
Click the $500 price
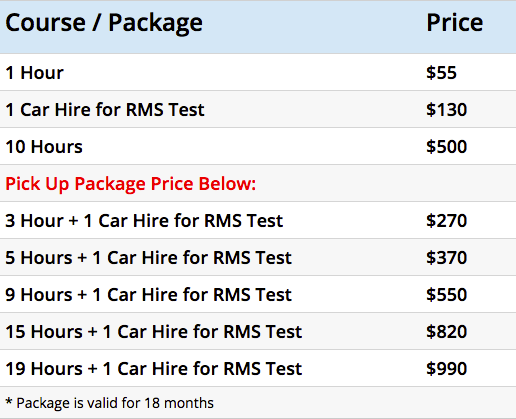coord(446,147)
